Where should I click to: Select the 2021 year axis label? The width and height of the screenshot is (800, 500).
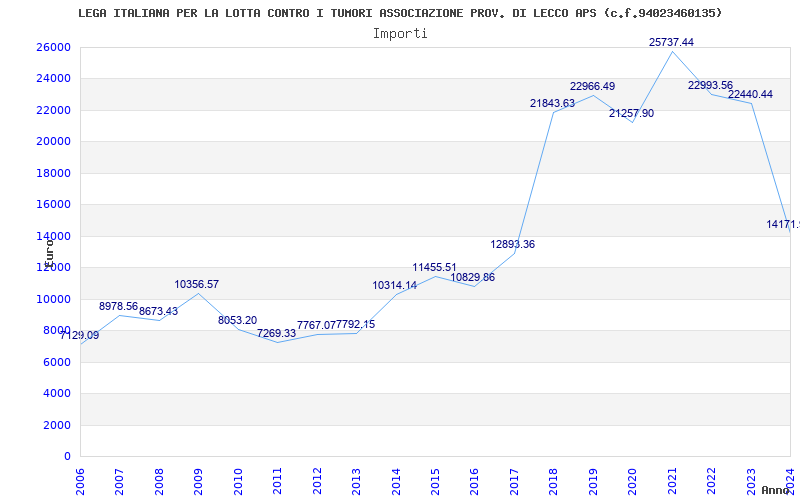click(x=672, y=481)
